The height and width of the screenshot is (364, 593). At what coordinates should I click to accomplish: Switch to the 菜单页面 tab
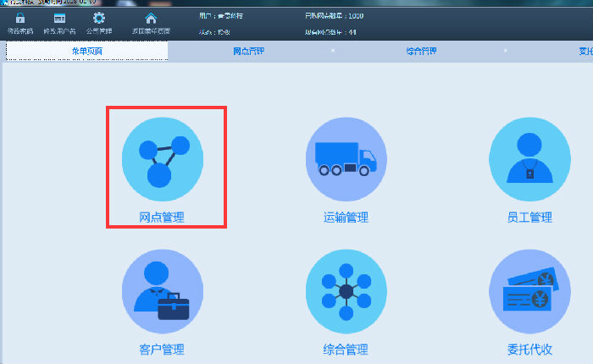click(87, 52)
